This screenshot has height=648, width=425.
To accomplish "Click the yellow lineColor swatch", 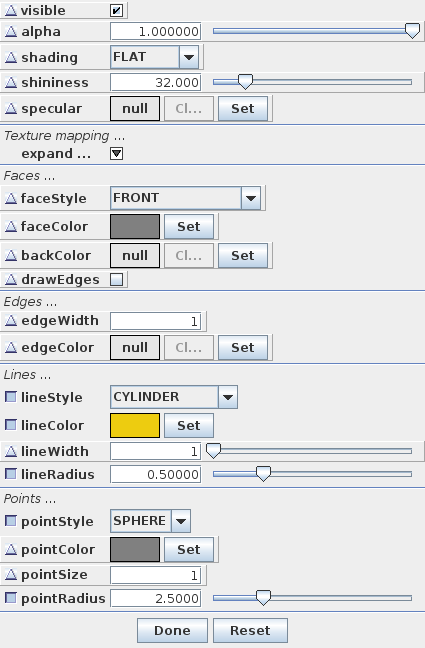I will (135, 425).
